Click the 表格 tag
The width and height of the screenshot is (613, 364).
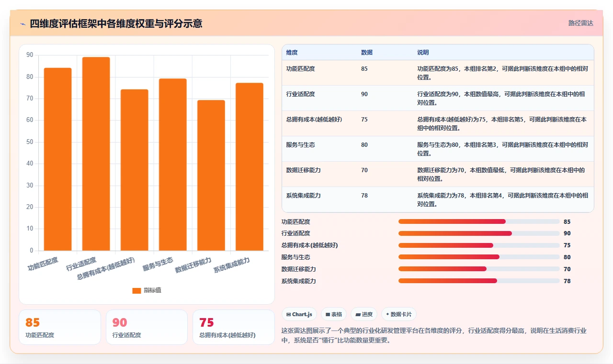[x=333, y=314]
